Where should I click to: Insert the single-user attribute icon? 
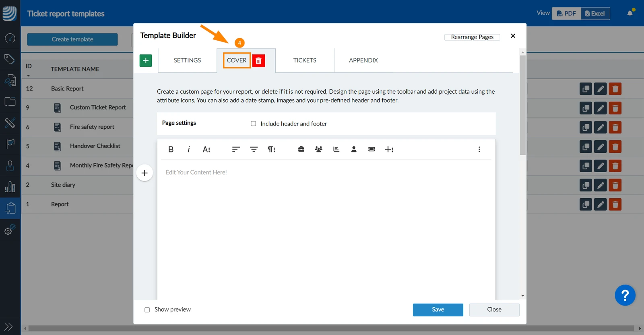click(354, 149)
